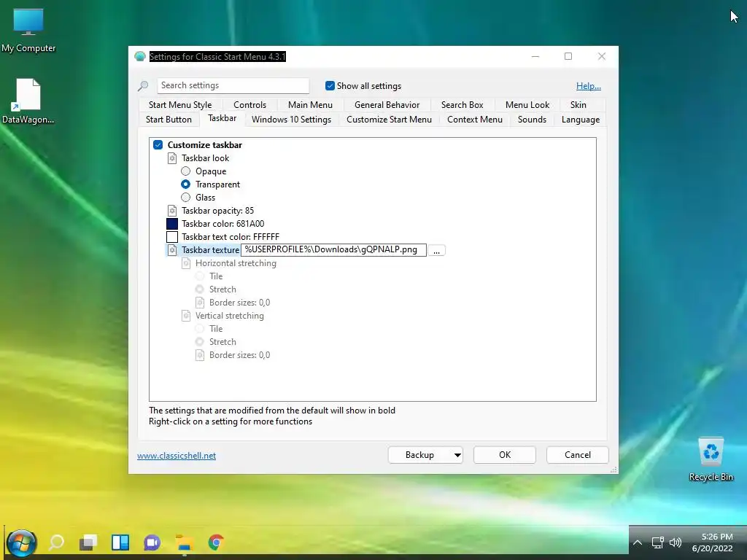The width and height of the screenshot is (747, 560).
Task: Click the Taskbar texture setting icon
Action: [172, 250]
